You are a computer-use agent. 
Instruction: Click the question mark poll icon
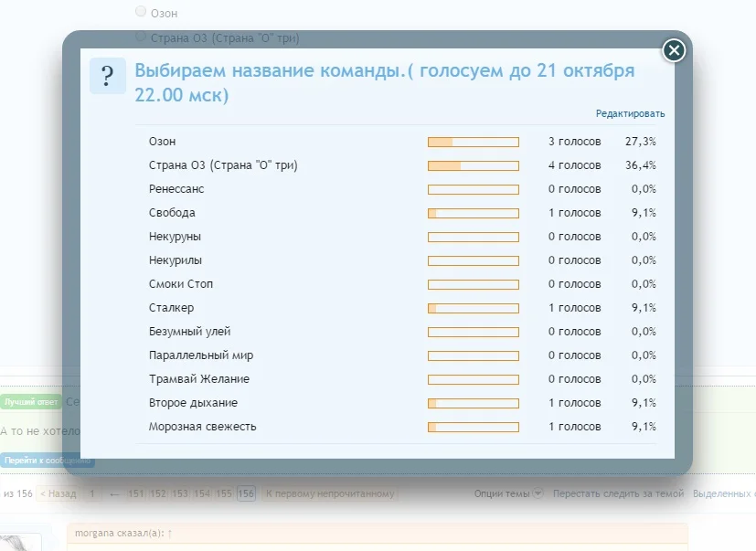(x=108, y=76)
